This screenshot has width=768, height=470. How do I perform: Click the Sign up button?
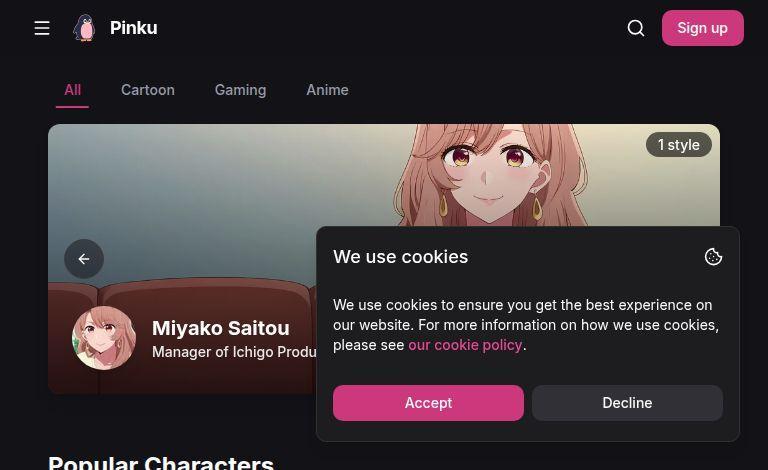tap(702, 28)
